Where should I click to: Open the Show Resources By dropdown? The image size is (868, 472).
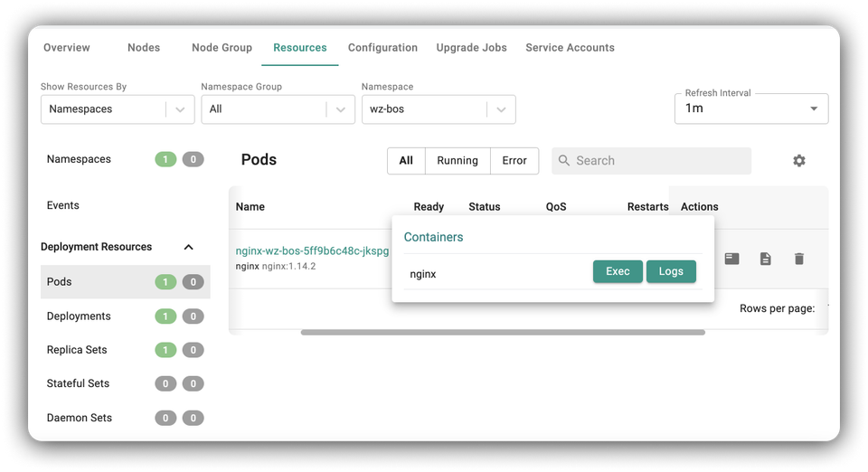[x=117, y=109]
